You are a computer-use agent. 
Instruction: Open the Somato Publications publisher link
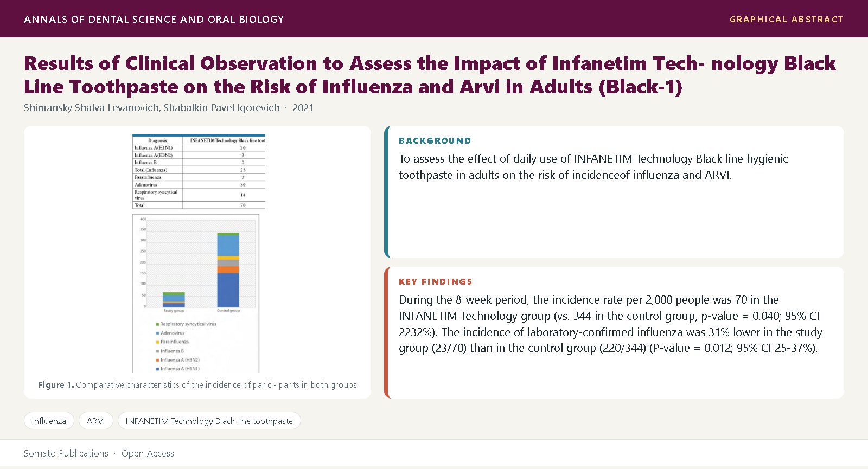coord(66,453)
